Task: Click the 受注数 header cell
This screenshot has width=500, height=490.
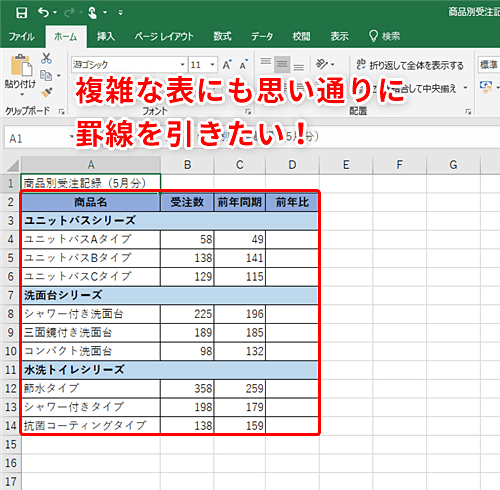Action: click(x=187, y=202)
